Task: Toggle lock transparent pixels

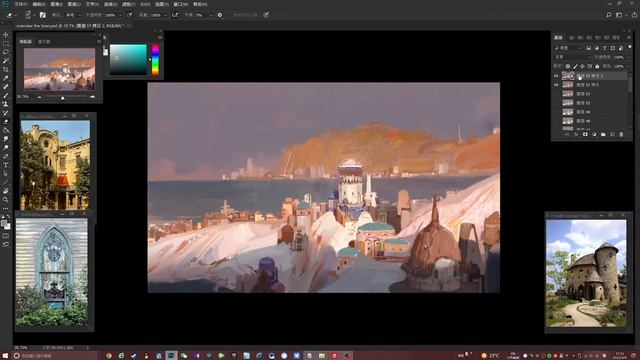Action: 568,66
